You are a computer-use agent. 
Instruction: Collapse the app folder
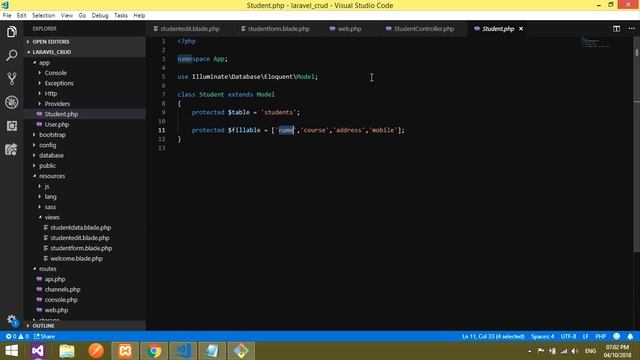coord(85,62)
